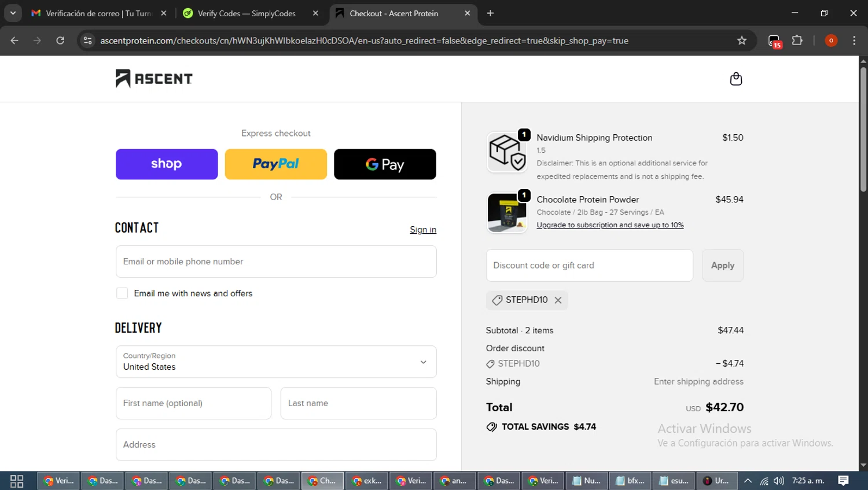Click the Chocolate Protein Powder thumbnail
This screenshot has height=490, width=868.
point(507,213)
